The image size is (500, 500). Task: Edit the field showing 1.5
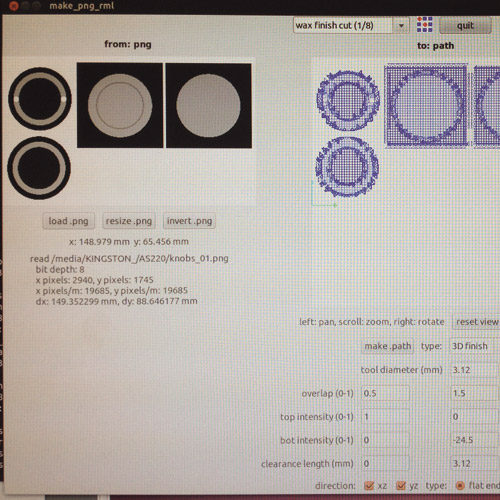point(475,393)
